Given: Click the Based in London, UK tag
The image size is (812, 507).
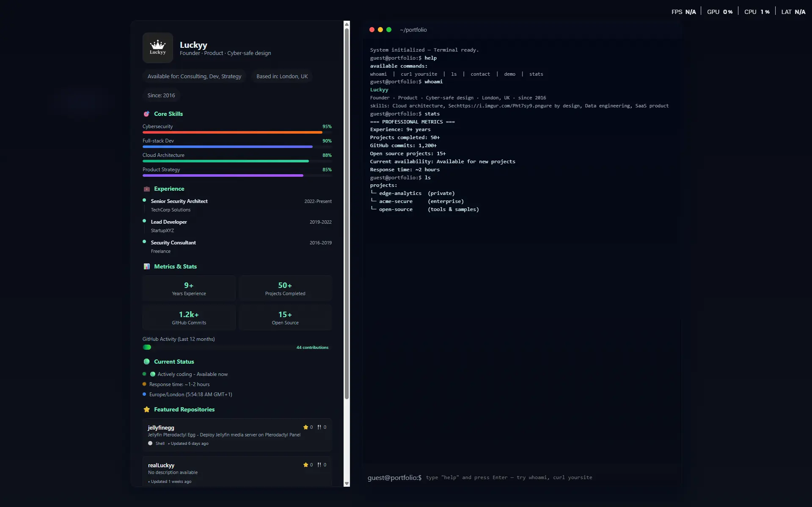Looking at the screenshot, I should tap(282, 77).
